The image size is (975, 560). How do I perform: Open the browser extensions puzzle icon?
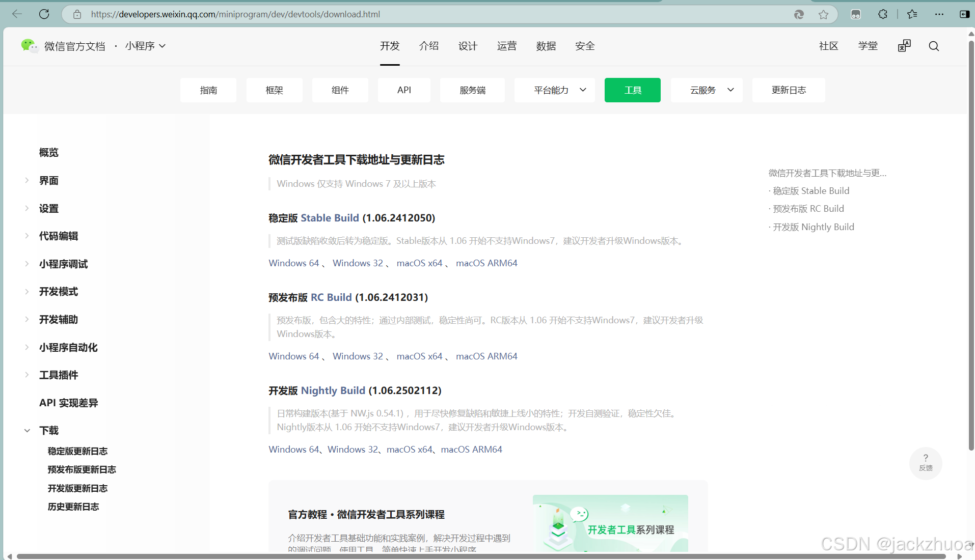click(883, 14)
